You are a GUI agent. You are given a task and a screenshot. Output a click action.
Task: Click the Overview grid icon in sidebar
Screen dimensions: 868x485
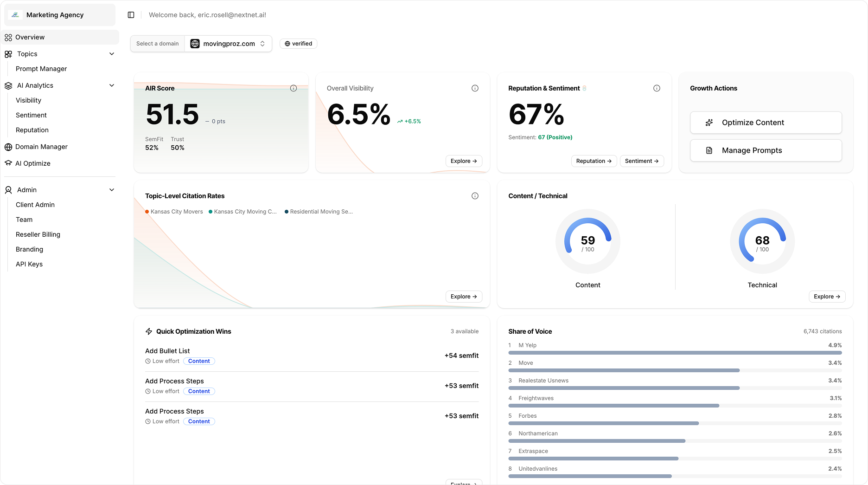pyautogui.click(x=8, y=38)
